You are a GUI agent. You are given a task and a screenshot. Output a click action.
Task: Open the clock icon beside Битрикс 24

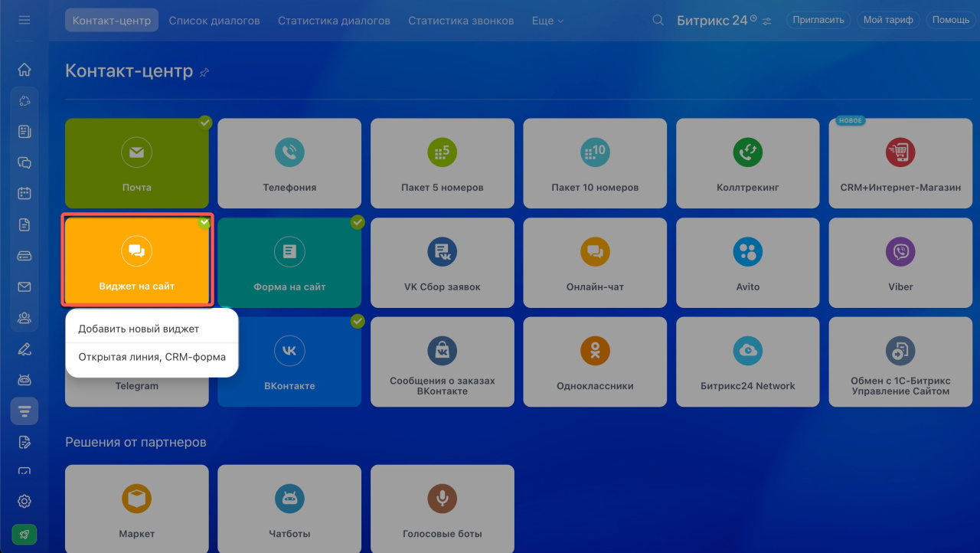point(753,18)
